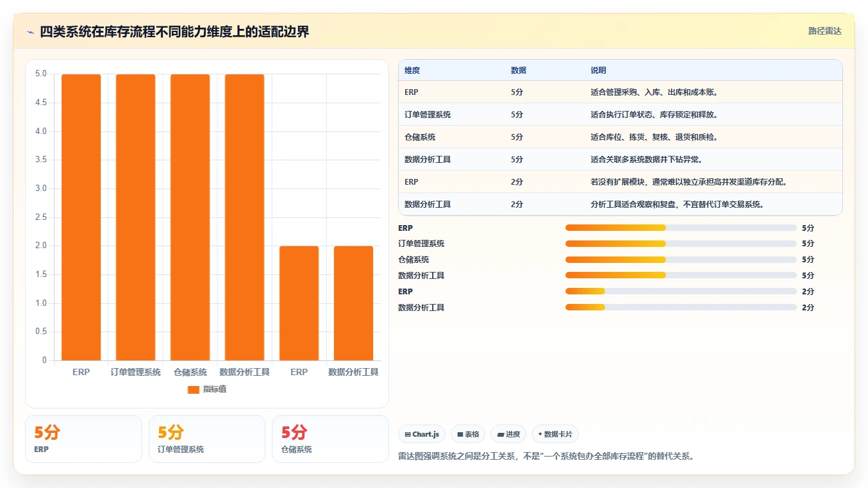Select cell 分析工具适合观察和复盘，不宜替代订单交易系统。
The height and width of the screenshot is (488, 868).
click(678, 205)
